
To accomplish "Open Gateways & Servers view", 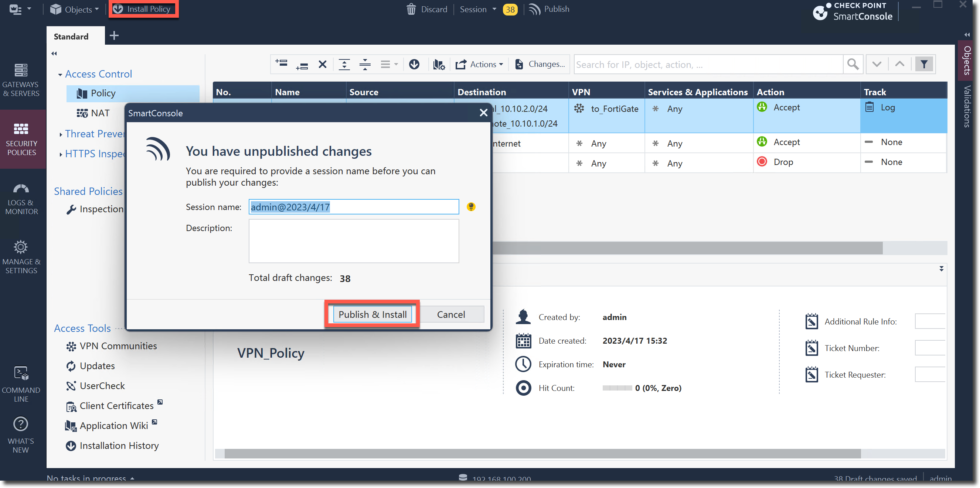I will click(x=21, y=80).
